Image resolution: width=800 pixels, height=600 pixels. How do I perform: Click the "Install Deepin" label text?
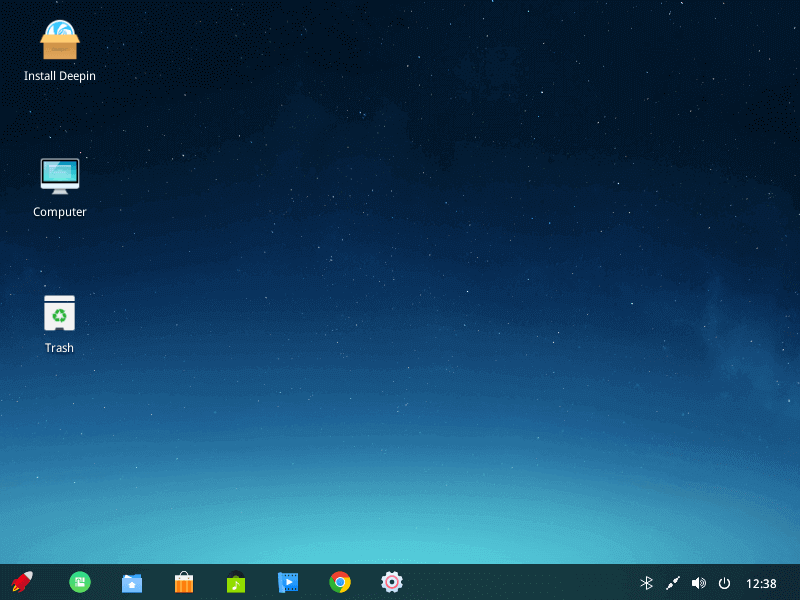pyautogui.click(x=60, y=76)
